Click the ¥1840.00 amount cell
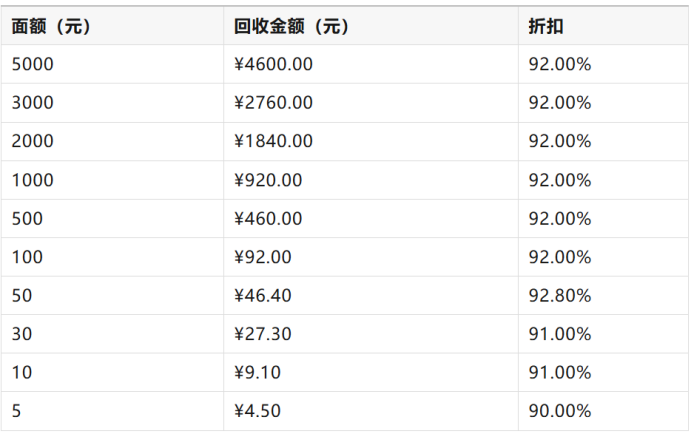The width and height of the screenshot is (692, 435). coord(273,142)
